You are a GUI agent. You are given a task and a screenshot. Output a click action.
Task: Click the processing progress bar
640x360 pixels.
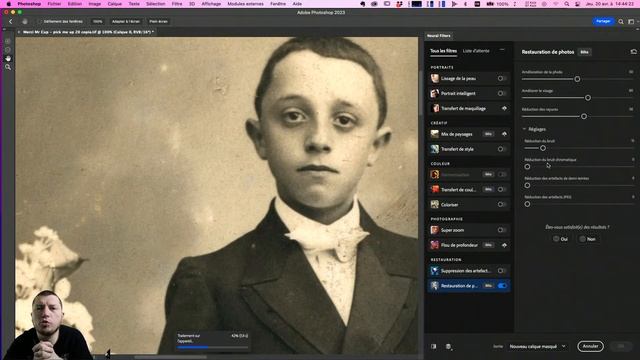click(x=212, y=347)
